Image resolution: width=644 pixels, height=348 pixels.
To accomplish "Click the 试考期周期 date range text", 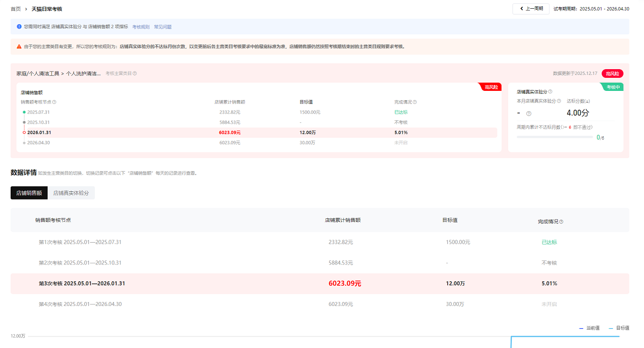I will click(x=591, y=9).
